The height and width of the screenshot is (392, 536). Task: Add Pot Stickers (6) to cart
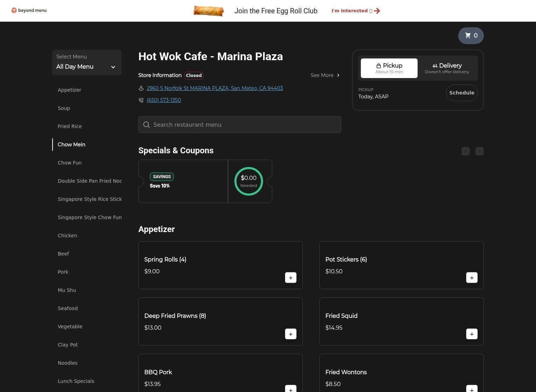[x=472, y=278]
